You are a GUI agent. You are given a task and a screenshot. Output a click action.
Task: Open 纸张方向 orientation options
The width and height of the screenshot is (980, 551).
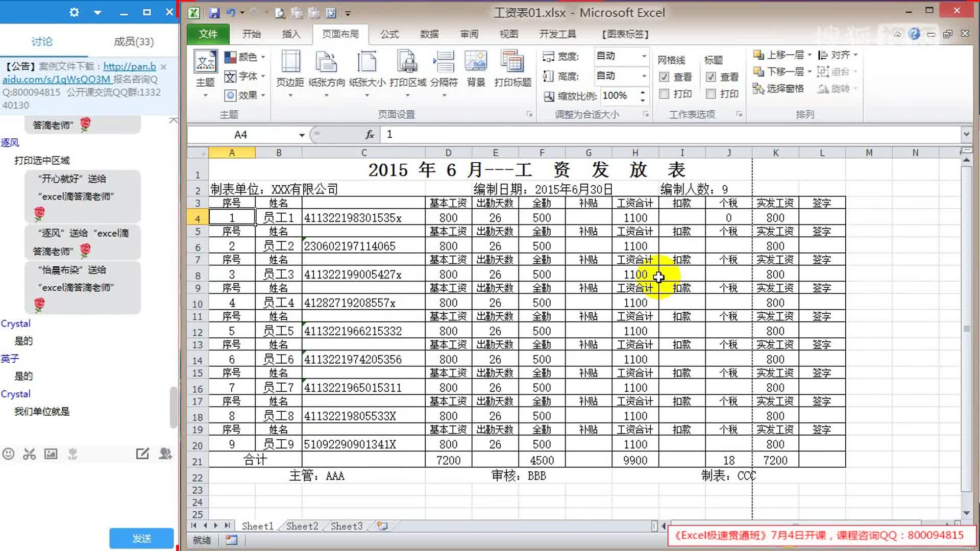327,74
